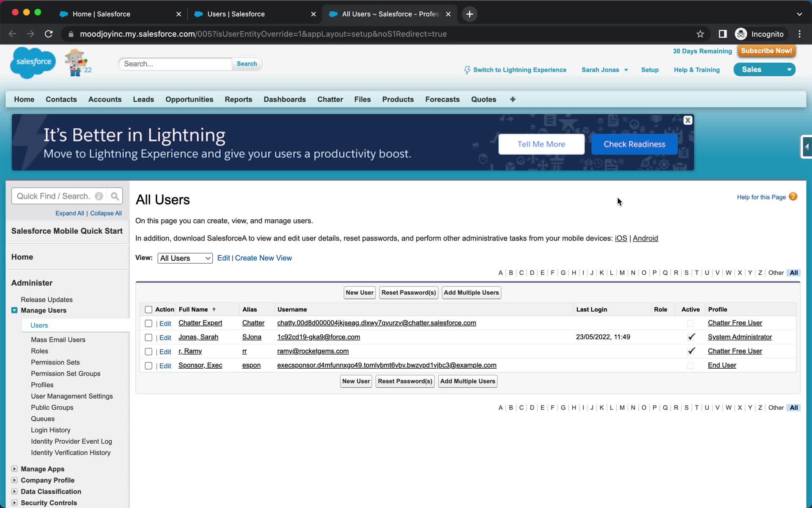The height and width of the screenshot is (508, 812).
Task: Open the Contacts tab
Action: click(x=61, y=99)
